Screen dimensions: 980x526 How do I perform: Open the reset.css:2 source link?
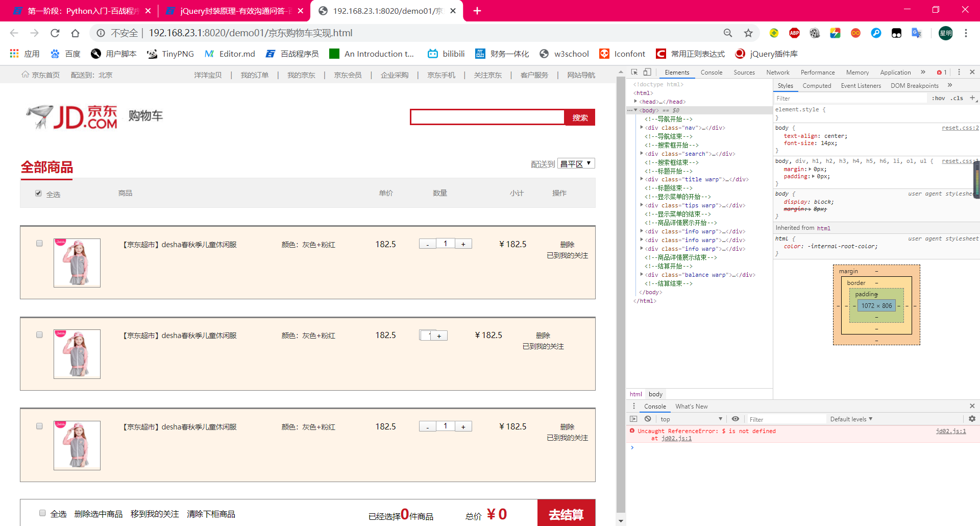(x=960, y=128)
